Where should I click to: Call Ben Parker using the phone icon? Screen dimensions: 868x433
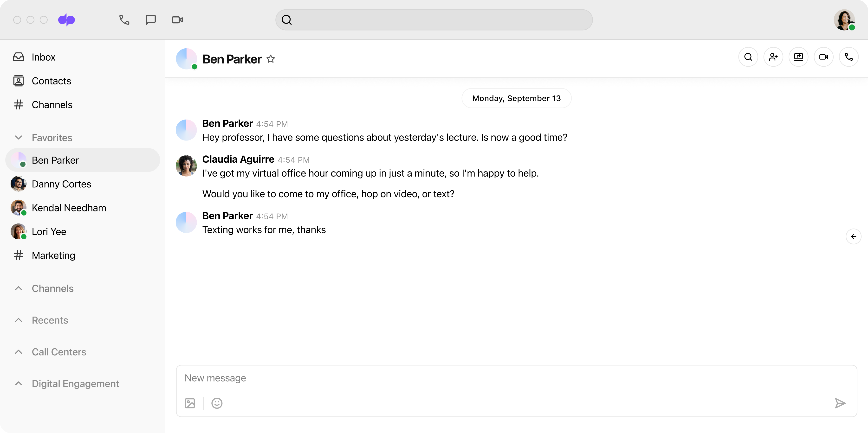tap(849, 57)
